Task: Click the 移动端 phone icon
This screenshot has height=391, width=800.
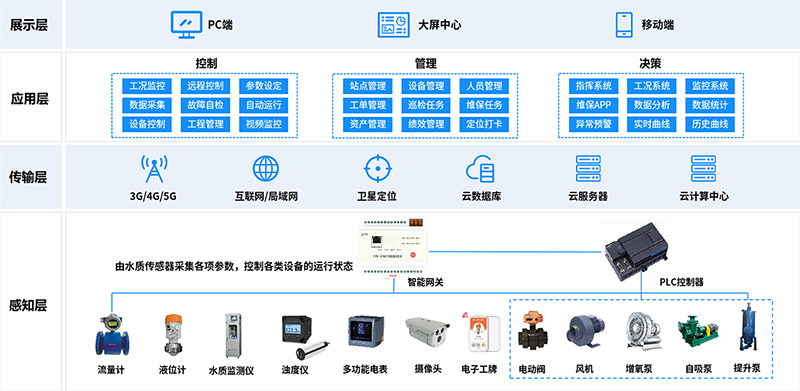Action: tap(624, 25)
